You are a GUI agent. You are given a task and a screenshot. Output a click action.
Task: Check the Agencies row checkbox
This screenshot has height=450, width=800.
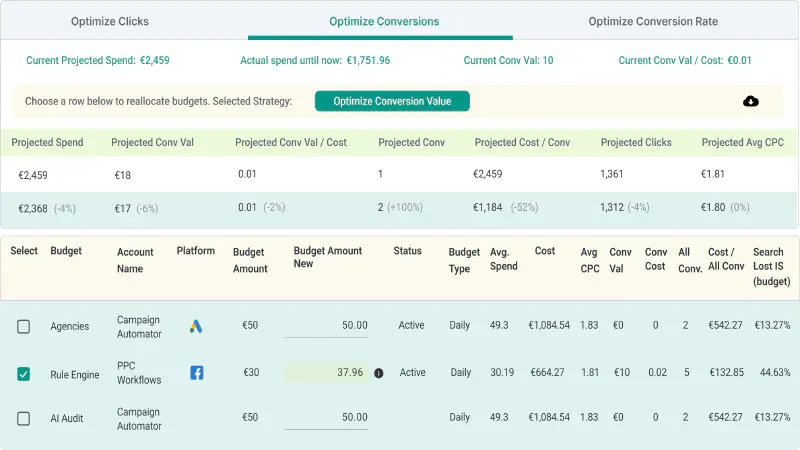(x=23, y=327)
